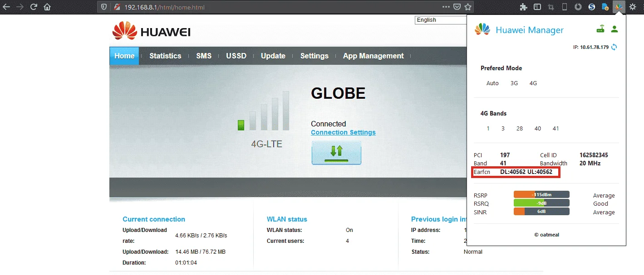Click the signal strength bars graphic
Viewport: 644px width, 275px height.
263,111
